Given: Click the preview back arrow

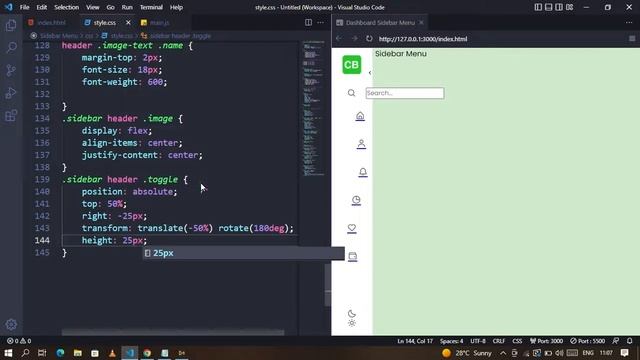Looking at the screenshot, I should (339, 38).
